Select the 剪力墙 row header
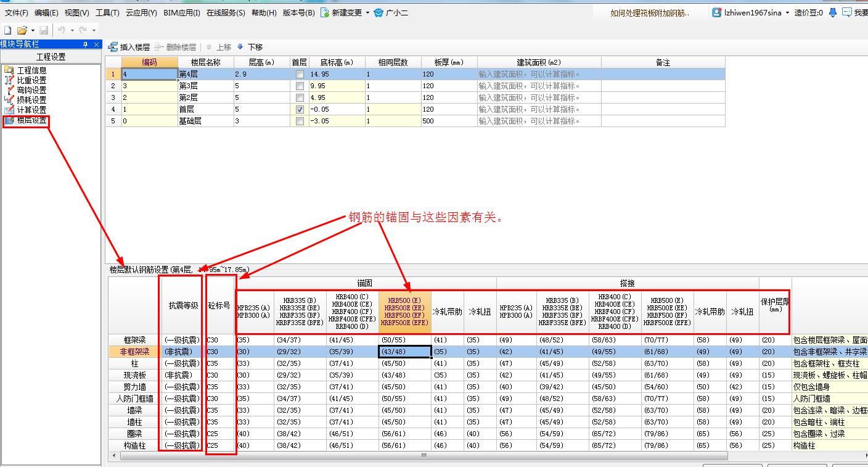Image resolution: width=868 pixels, height=467 pixels. tap(134, 387)
